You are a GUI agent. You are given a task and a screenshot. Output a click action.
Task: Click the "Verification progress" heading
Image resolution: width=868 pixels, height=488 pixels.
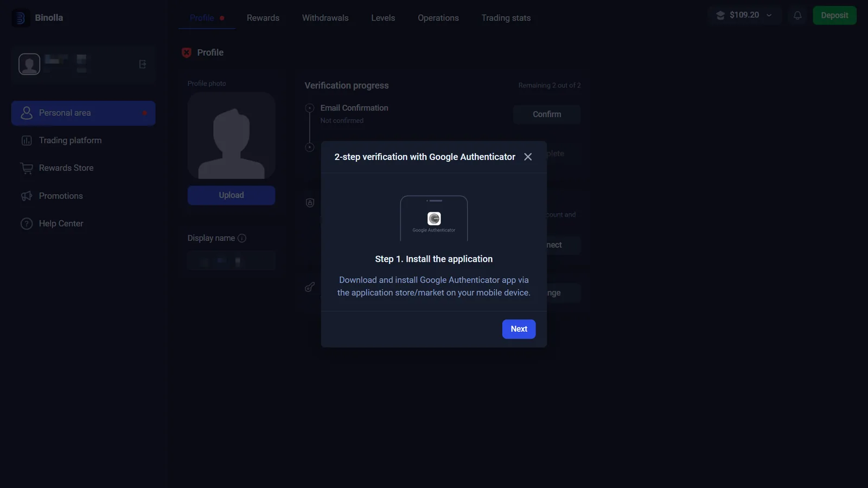pyautogui.click(x=347, y=86)
